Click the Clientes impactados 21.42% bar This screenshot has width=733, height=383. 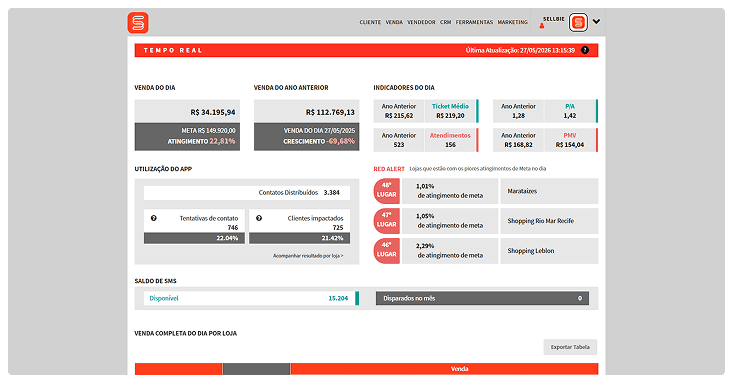tap(300, 238)
